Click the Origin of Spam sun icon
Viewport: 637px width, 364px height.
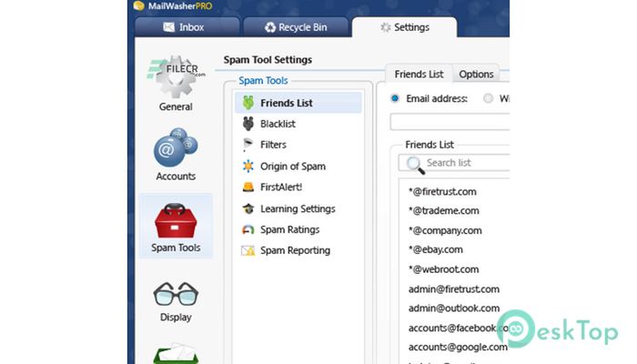248,167
